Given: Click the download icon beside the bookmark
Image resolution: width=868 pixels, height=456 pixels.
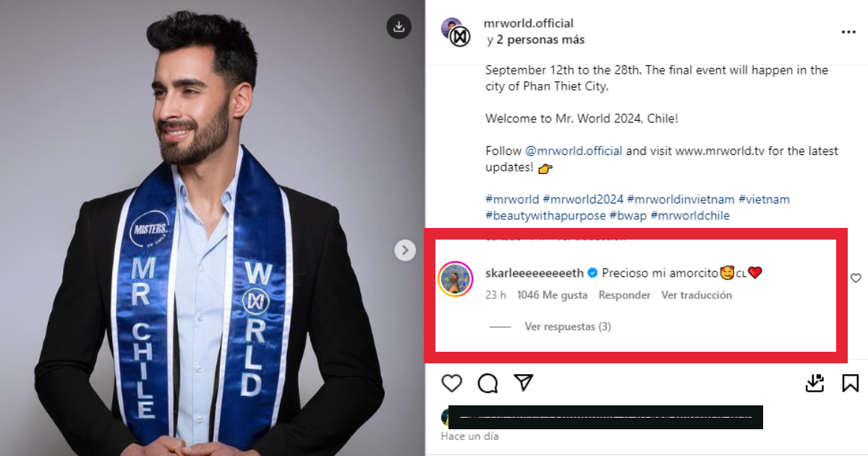Looking at the screenshot, I should point(815,383).
